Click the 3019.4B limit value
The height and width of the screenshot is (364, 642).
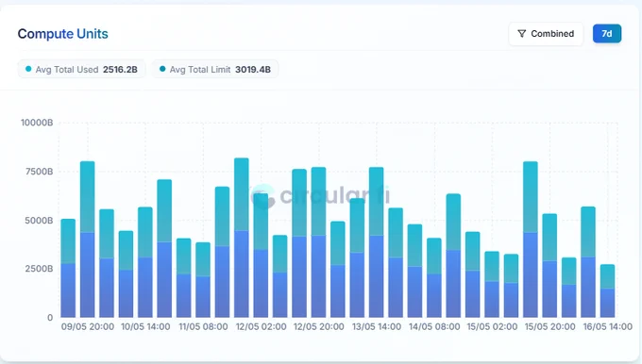point(253,70)
